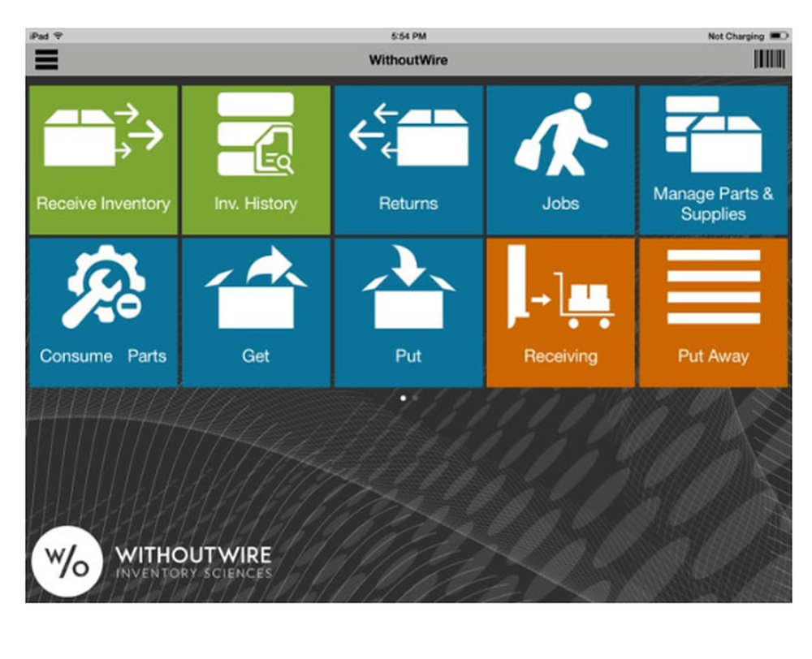The width and height of the screenshot is (812, 659).
Task: Open the Receive Inventory tile
Action: 104,160
